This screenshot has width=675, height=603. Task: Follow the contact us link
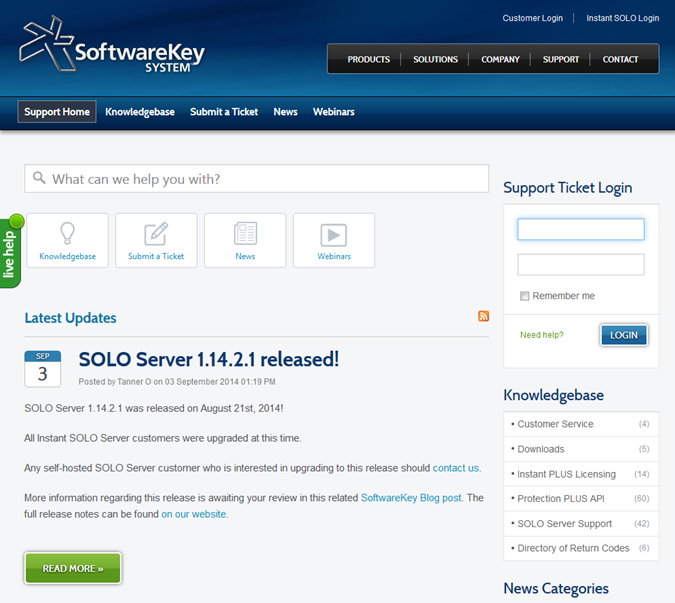coord(457,468)
